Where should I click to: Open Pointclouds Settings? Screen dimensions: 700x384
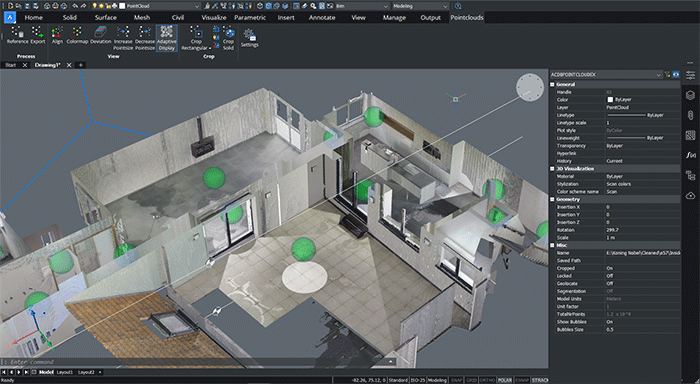pyautogui.click(x=250, y=38)
